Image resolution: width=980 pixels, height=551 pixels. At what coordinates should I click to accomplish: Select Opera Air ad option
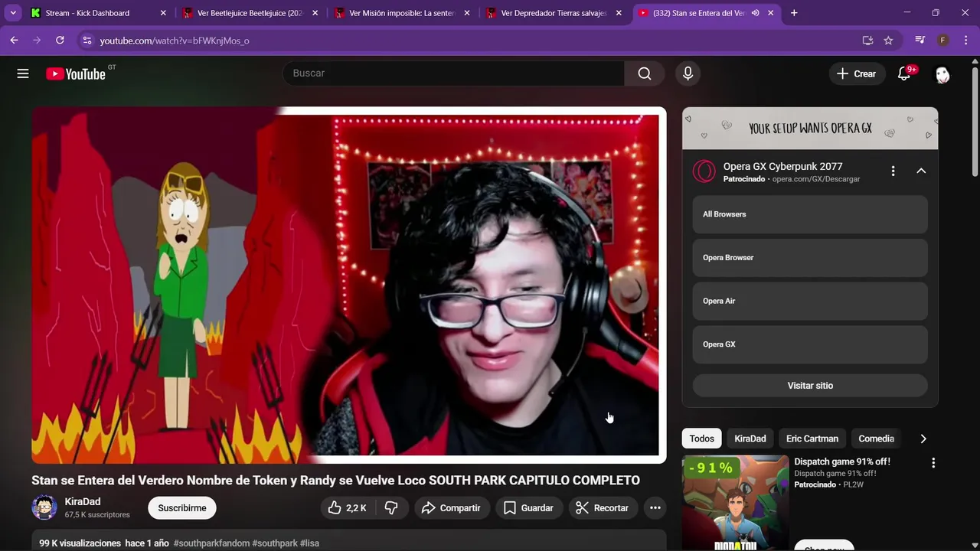coord(810,301)
